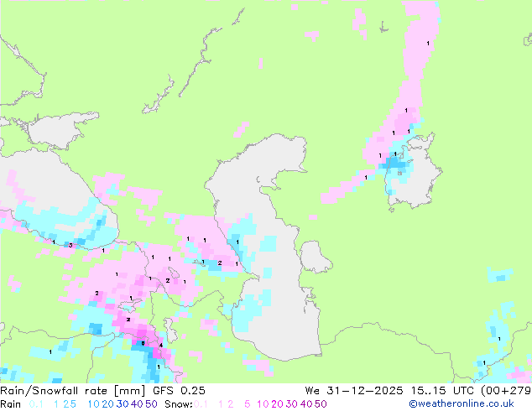Click snow legend value 20
The height and width of the screenshot is (411, 532).
click(277, 404)
